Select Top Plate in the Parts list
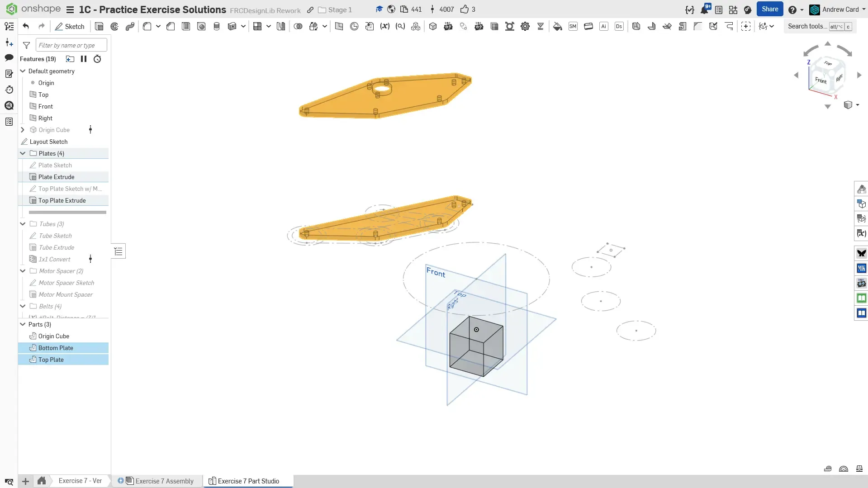 pyautogui.click(x=51, y=360)
